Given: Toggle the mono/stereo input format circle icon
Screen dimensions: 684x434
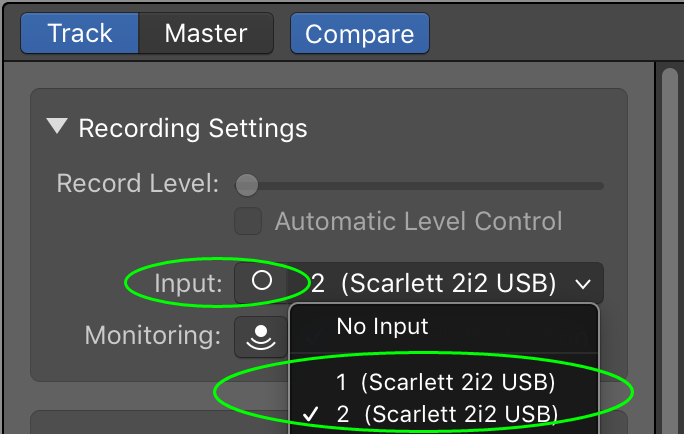Looking at the screenshot, I should [262, 283].
